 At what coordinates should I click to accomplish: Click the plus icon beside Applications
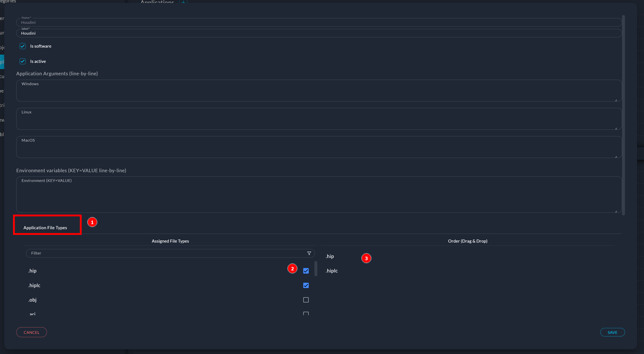pos(183,2)
